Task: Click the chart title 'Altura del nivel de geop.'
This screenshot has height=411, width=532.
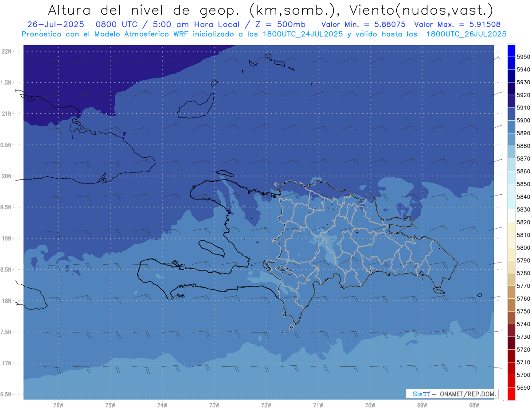Action: tap(145, 10)
